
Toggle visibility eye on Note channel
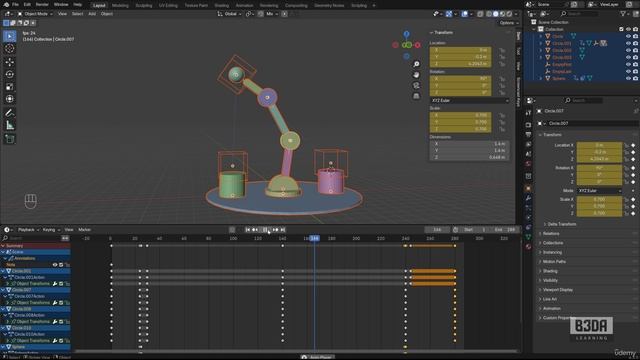[55, 265]
